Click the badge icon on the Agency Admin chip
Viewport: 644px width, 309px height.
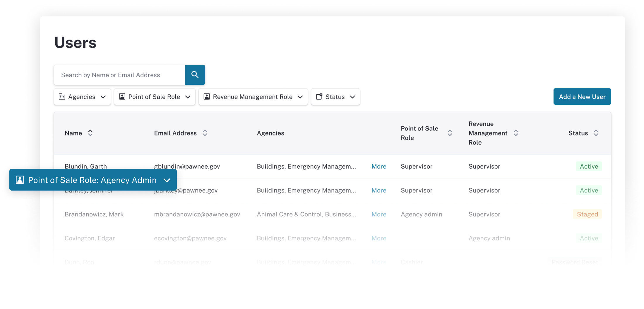[19, 180]
